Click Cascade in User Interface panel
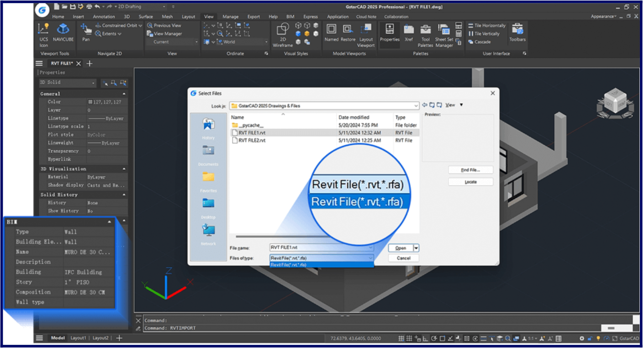The image size is (644, 348). coord(480,42)
